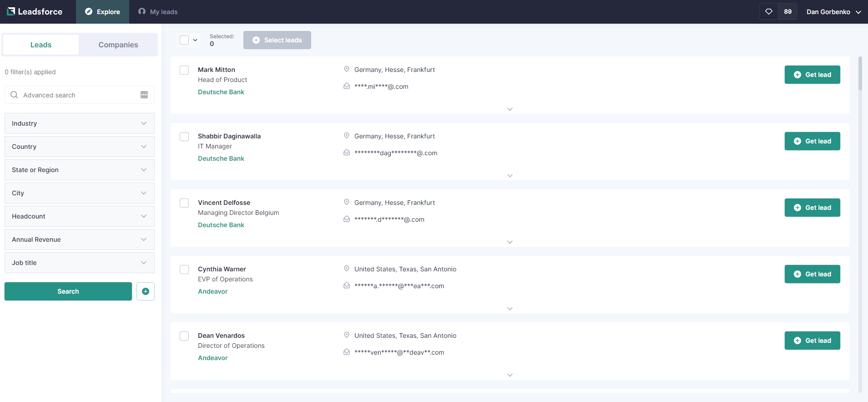
Task: Open the My leads tab
Action: [x=158, y=12]
